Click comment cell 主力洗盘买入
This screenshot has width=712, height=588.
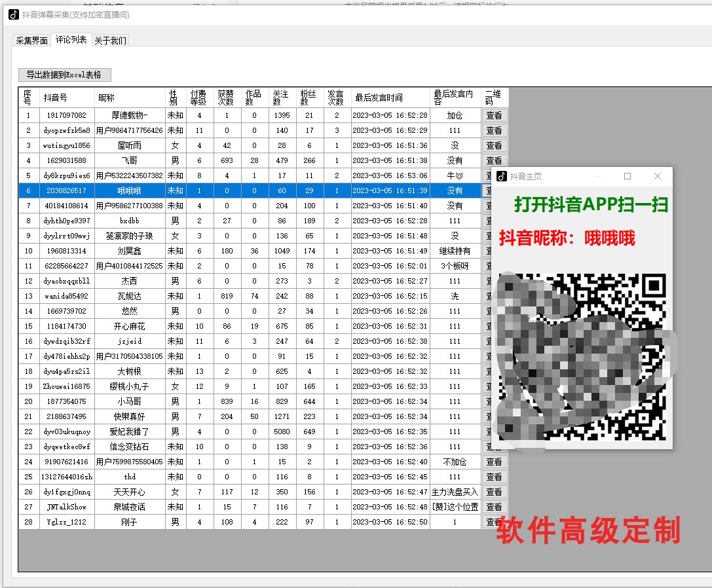(x=455, y=492)
